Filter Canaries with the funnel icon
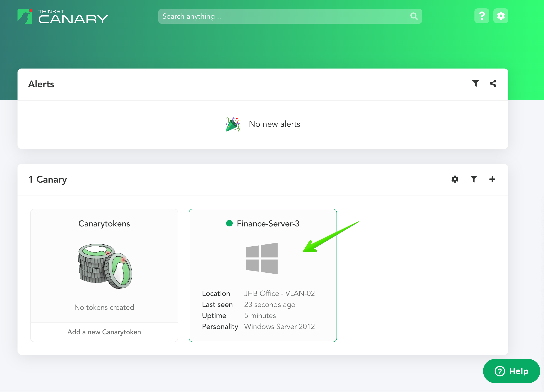This screenshot has height=392, width=544. 473,179
